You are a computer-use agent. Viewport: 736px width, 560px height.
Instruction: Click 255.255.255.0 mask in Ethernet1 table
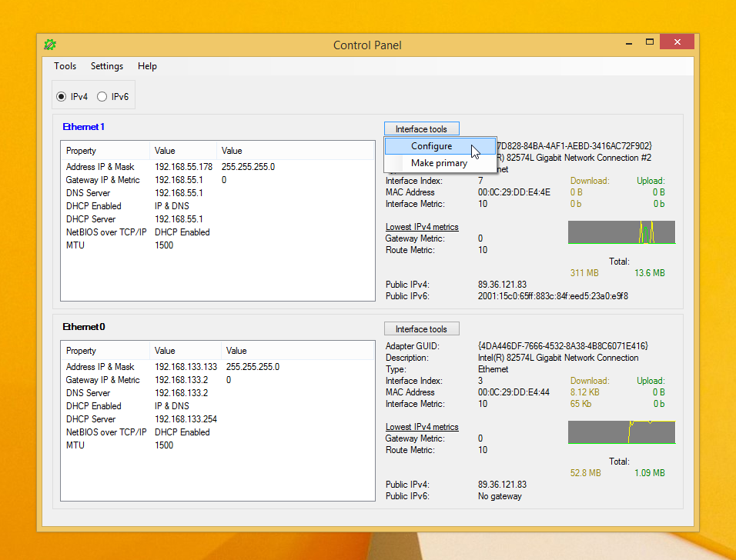point(249,166)
